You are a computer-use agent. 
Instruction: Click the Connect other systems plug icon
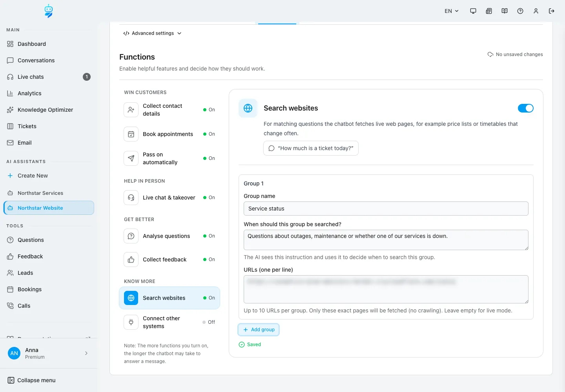(131, 322)
